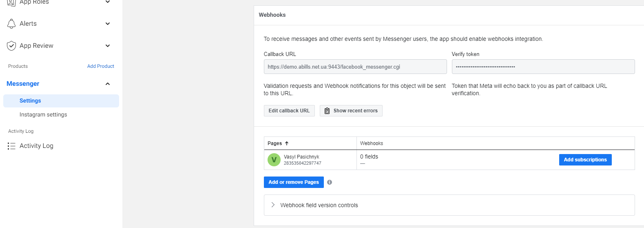Click the clipboard icon in Show recent errors
The width and height of the screenshot is (644, 228).
pos(327,111)
